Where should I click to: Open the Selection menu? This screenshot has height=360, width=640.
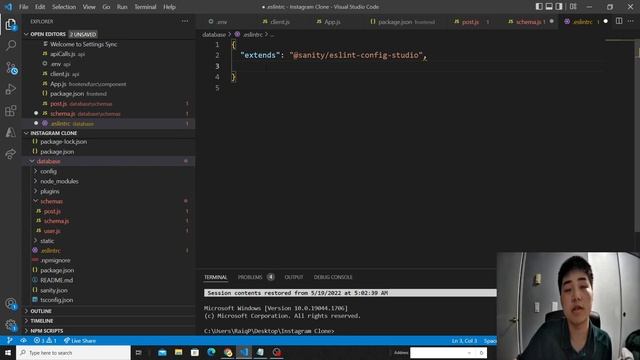click(64, 7)
